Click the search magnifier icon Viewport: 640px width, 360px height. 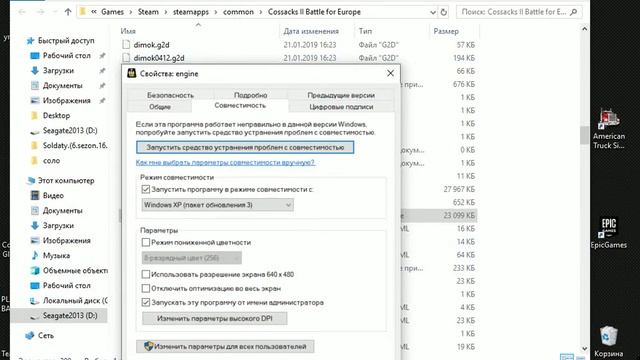point(573,12)
